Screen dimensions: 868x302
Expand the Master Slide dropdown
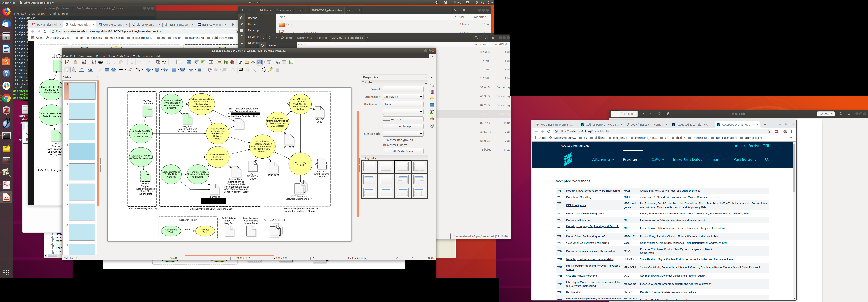click(403, 134)
